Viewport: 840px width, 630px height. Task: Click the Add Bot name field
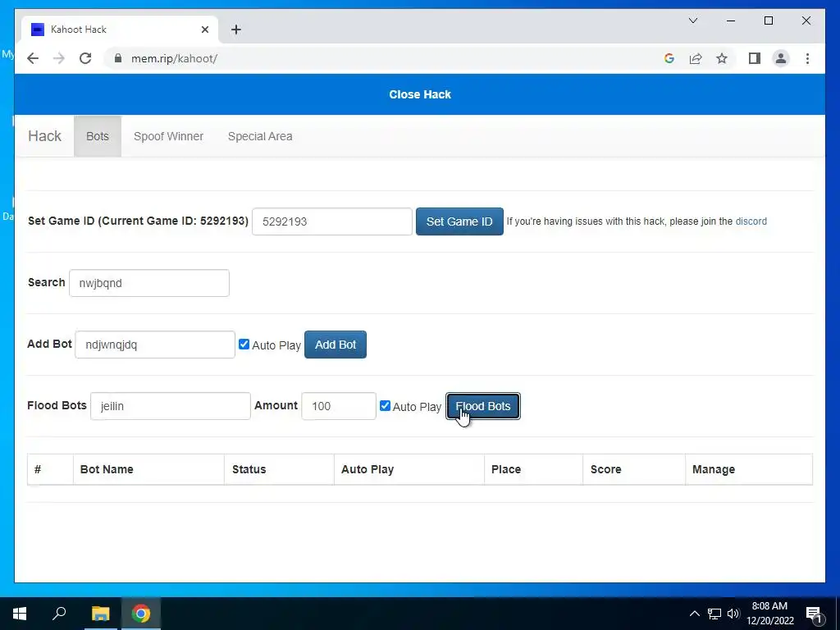[155, 345]
